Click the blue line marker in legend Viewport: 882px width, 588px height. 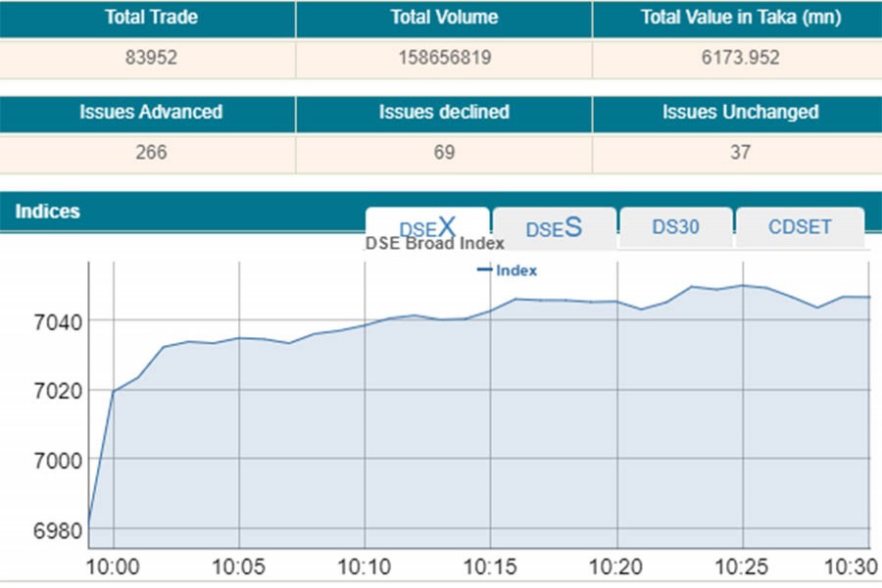484,270
